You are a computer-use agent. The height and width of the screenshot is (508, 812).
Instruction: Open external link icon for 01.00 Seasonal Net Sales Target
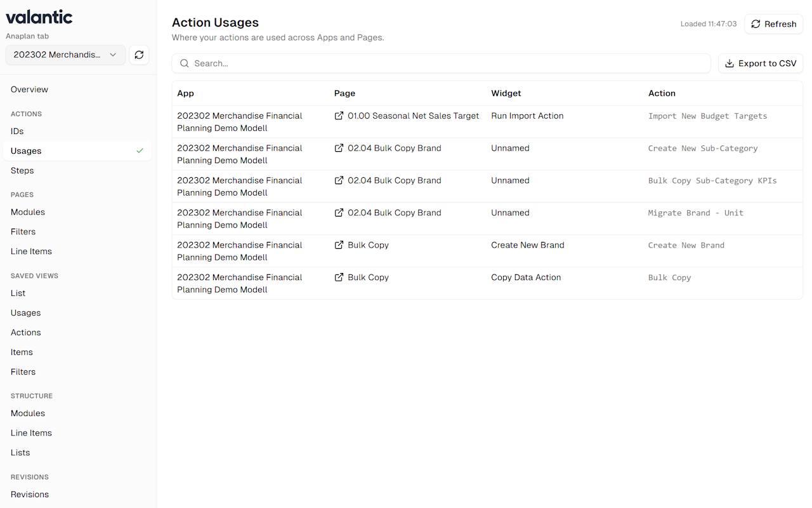pos(339,116)
